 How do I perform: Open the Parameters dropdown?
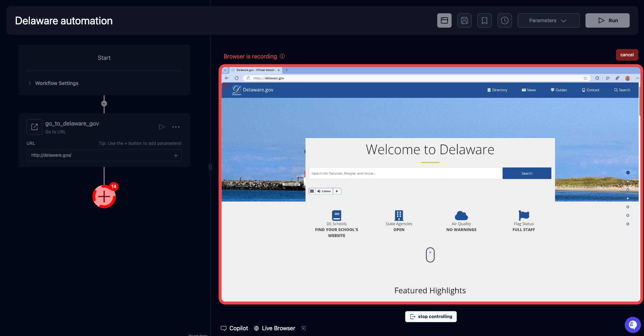(549, 20)
